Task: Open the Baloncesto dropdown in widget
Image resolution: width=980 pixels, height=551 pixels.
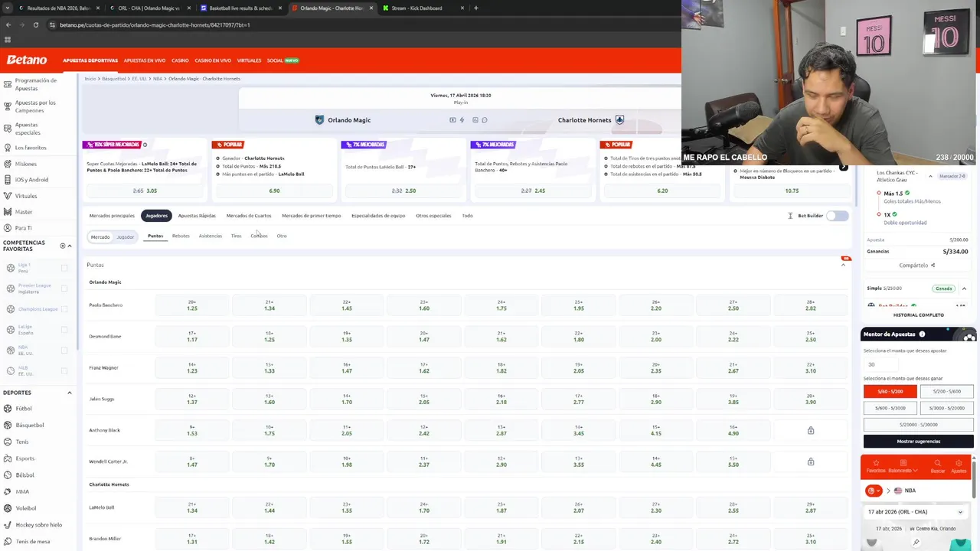Action: tap(903, 467)
